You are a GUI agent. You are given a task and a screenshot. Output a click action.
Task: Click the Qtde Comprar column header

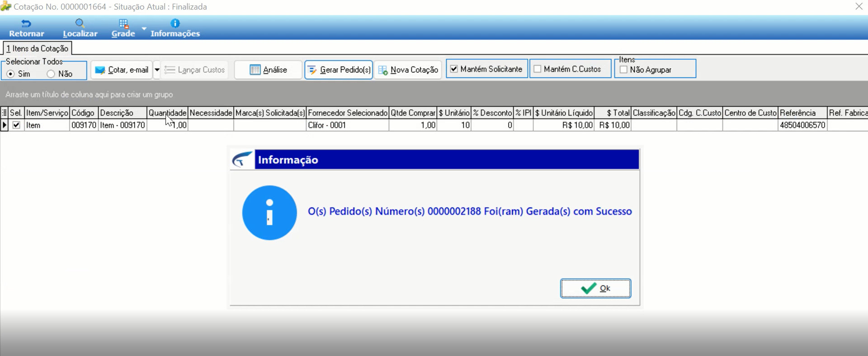pyautogui.click(x=413, y=113)
